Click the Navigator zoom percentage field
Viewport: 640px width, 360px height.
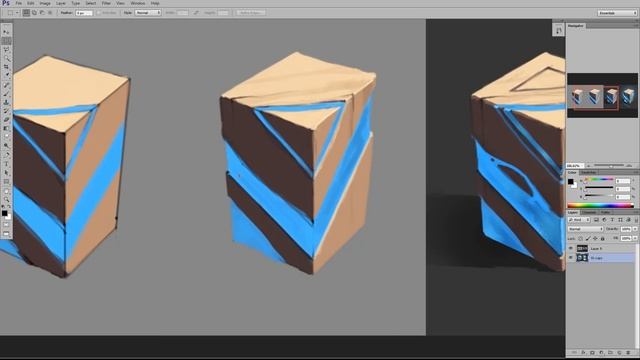click(x=576, y=166)
